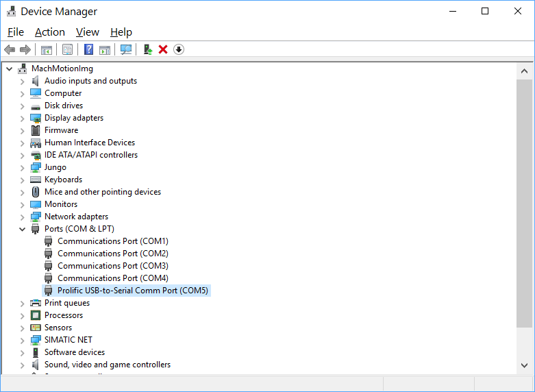Select Prolific USB-to-Serial Comm Port (COM5)
The image size is (535, 392).
(133, 291)
